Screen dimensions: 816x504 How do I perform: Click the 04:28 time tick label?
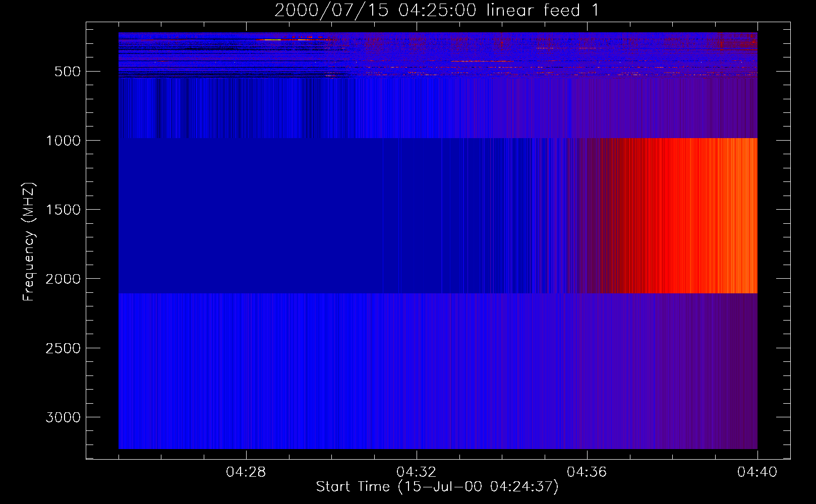[x=246, y=472]
